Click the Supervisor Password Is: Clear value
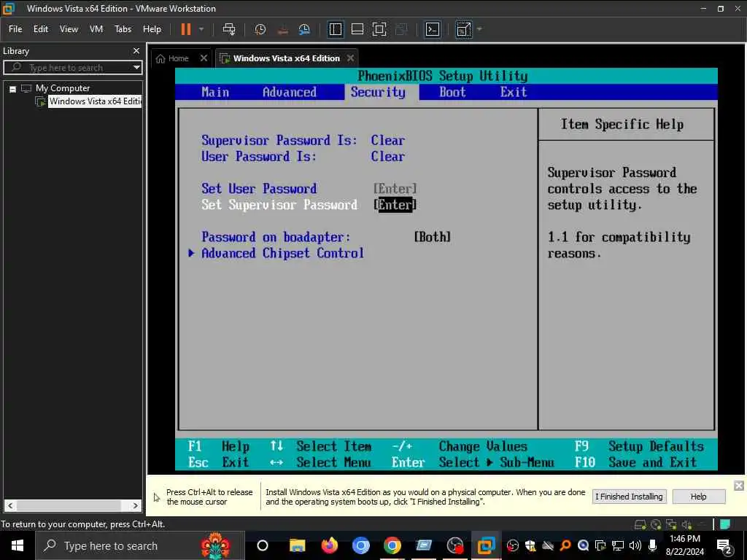This screenshot has height=560, width=747. coord(388,141)
